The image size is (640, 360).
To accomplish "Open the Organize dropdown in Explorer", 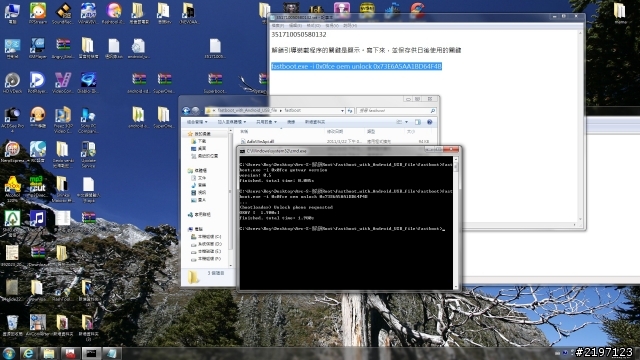I will pos(197,122).
